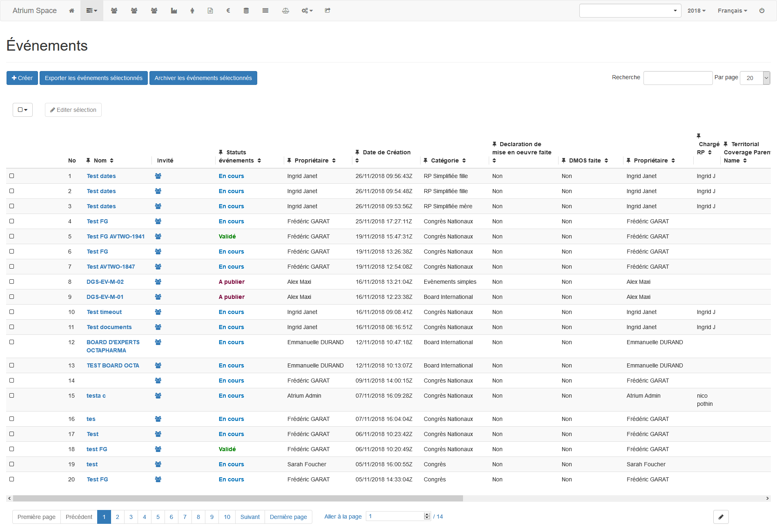Open the 2018 year dropdown
777x532 pixels.
(x=696, y=11)
